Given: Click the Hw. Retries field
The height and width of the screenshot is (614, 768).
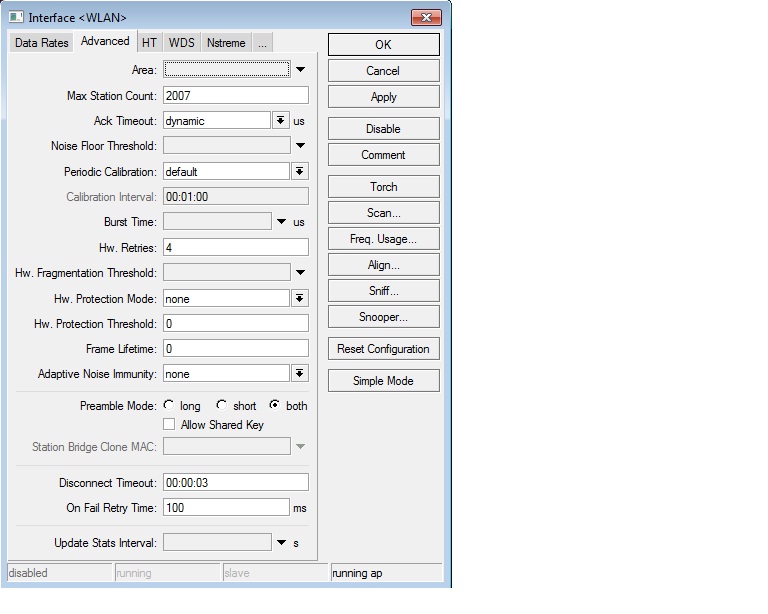Looking at the screenshot, I should [x=236, y=247].
